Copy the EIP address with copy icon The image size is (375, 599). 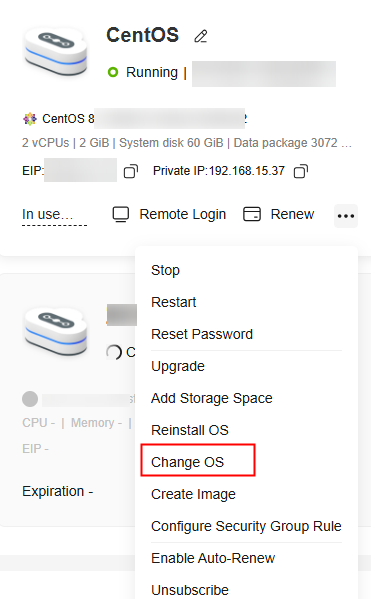[x=131, y=171]
